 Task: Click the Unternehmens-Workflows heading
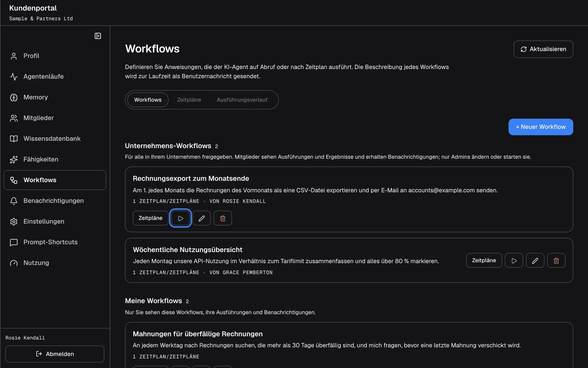point(168,146)
